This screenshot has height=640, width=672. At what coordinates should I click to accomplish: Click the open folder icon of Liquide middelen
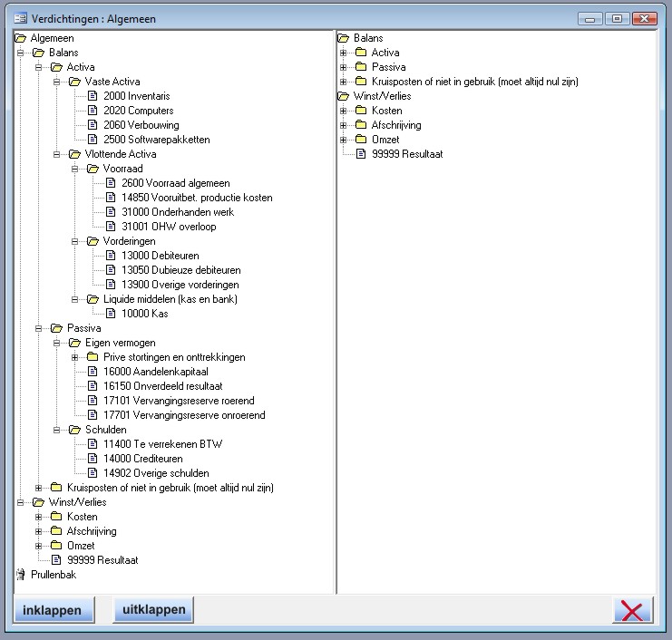(93, 299)
